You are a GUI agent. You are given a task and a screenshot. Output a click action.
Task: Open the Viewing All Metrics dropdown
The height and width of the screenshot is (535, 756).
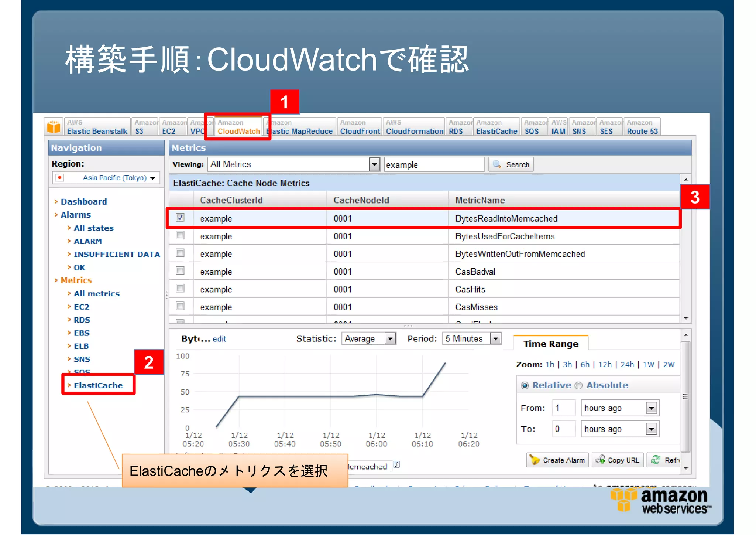(x=374, y=164)
